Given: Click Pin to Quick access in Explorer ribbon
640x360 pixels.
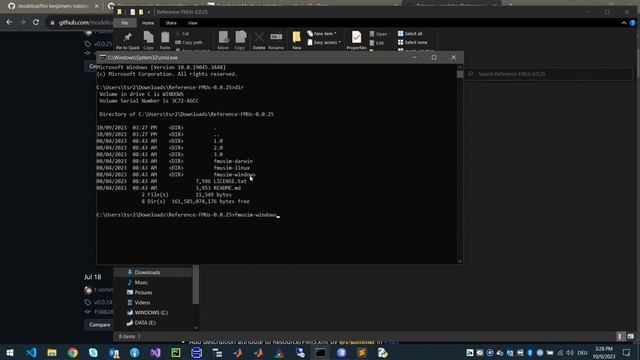Looking at the screenshot, I should point(127,41).
